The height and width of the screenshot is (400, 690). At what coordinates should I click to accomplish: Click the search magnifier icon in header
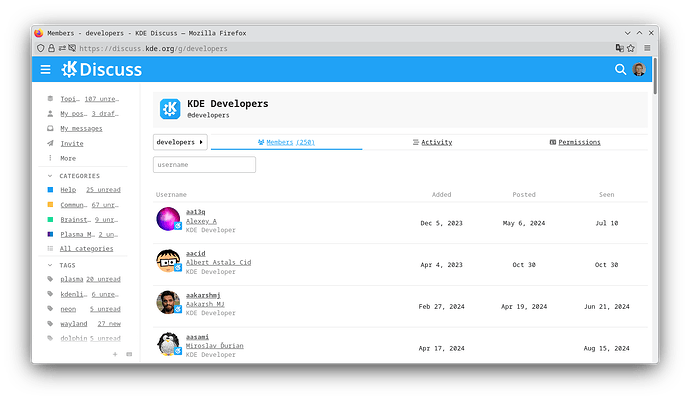pyautogui.click(x=620, y=70)
